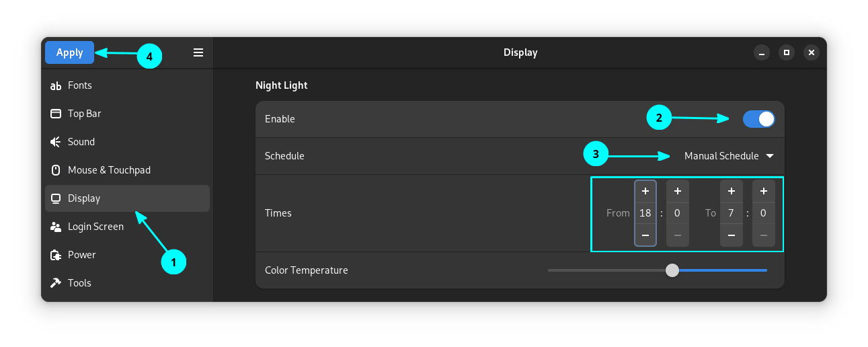The height and width of the screenshot is (347, 868).
Task: Select the Display sidebar item
Action: [127, 198]
